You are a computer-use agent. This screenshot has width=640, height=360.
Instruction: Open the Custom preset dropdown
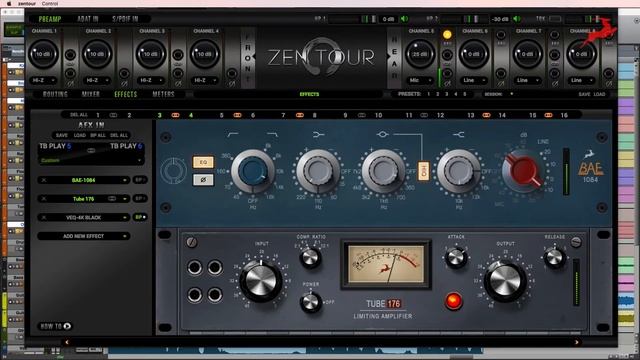91,160
